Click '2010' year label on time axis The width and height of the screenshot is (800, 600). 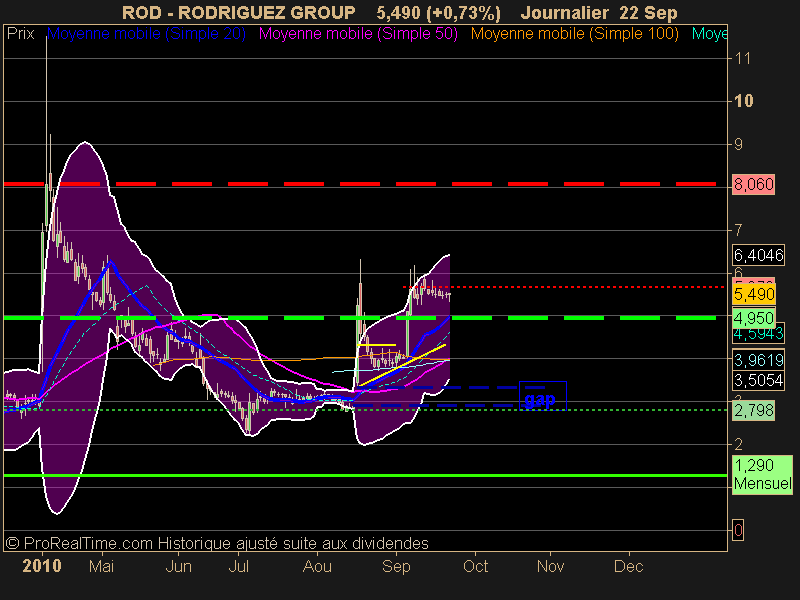coord(42,566)
